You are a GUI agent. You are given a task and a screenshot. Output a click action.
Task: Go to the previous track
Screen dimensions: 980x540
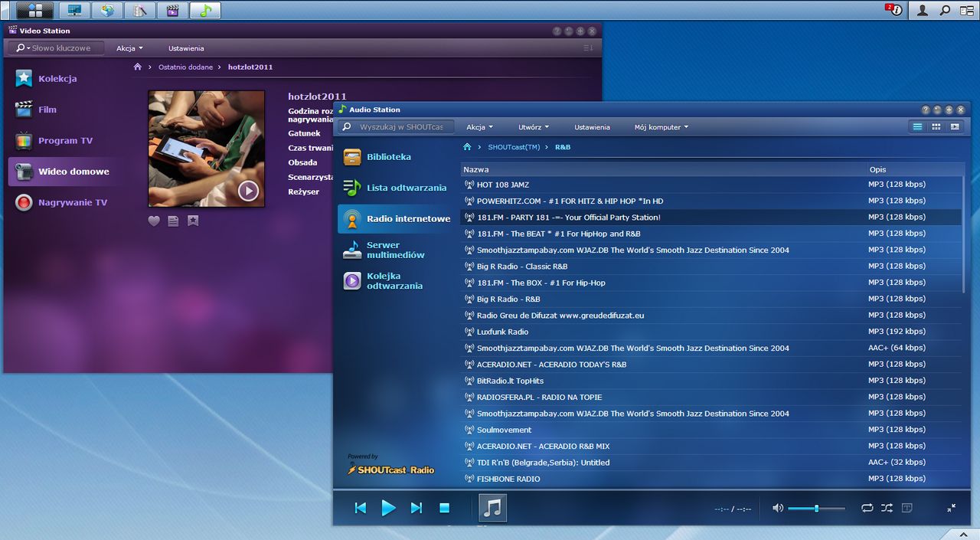tap(361, 508)
